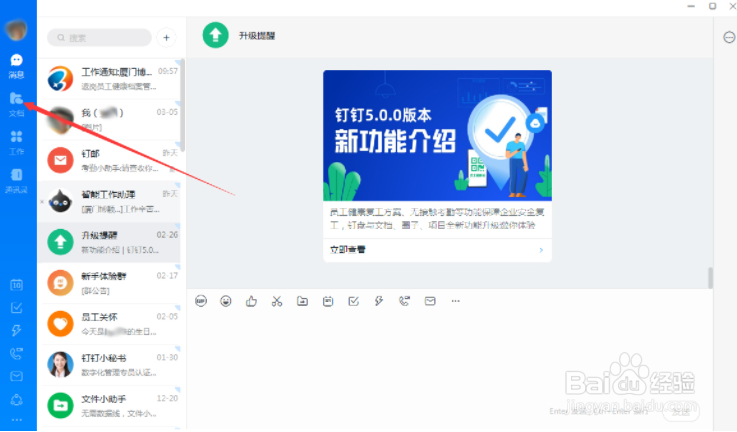
Task: Open the 钉钉5.0.0版本 新功能介绍 banner
Action: pyautogui.click(x=437, y=135)
